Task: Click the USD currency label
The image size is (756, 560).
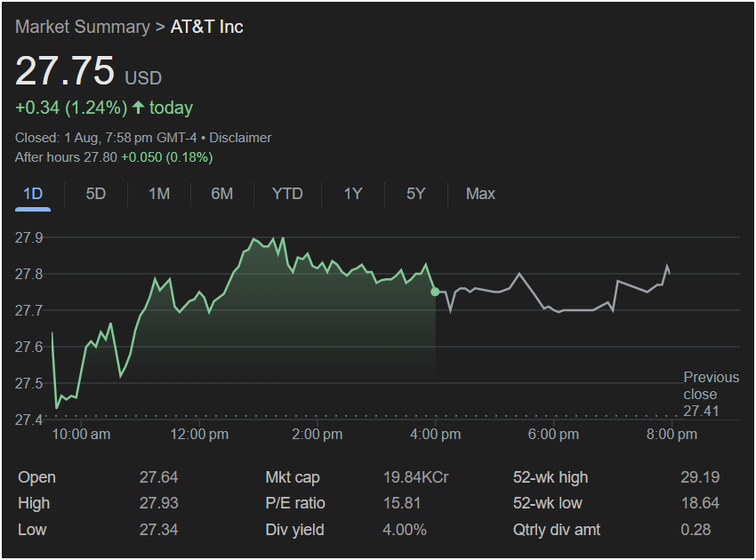Action: (143, 78)
